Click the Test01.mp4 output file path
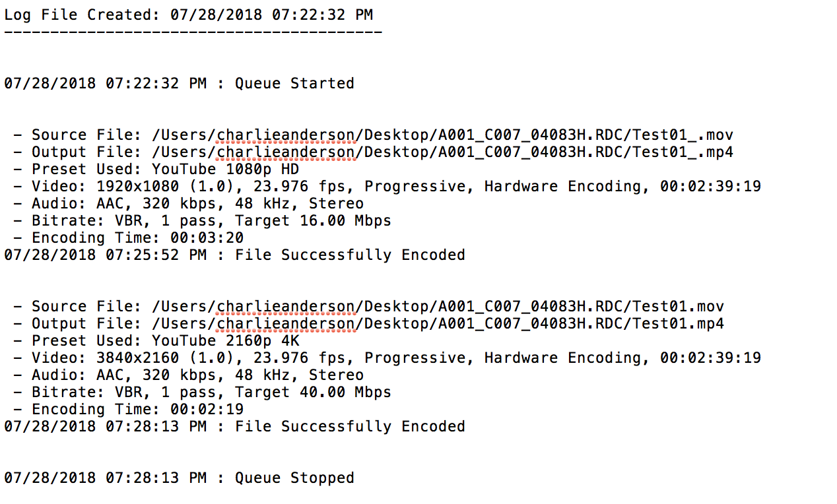The height and width of the screenshot is (504, 837). click(438, 324)
